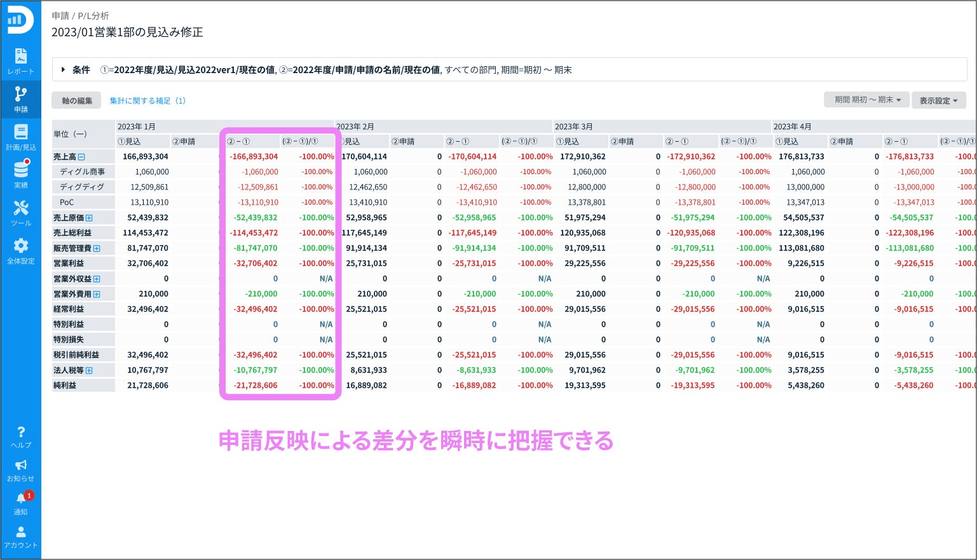Open the アカウント user menu
977x560 pixels.
coord(21,536)
